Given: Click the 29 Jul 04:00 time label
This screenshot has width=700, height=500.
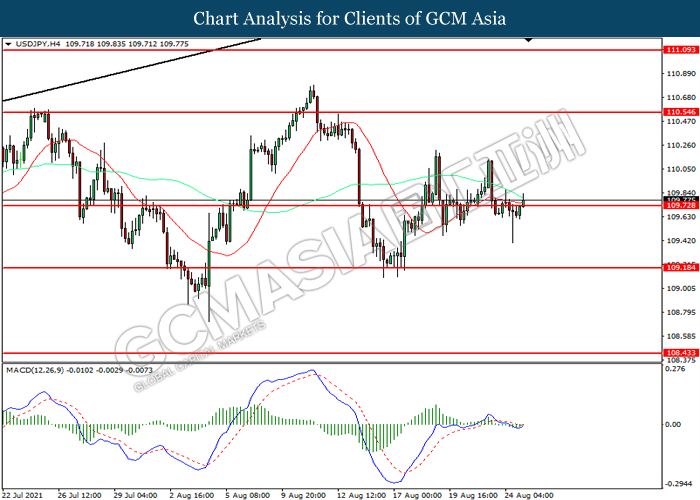Looking at the screenshot, I should pyautogui.click(x=135, y=495).
